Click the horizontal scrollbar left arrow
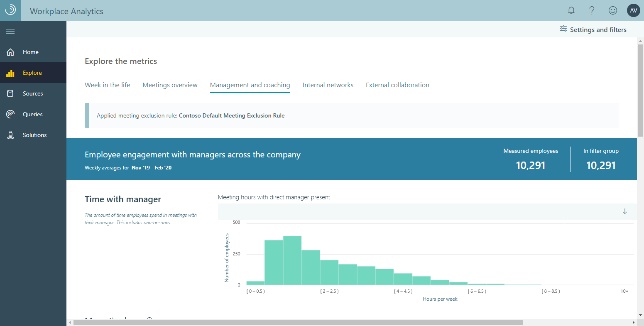This screenshot has height=326, width=644. (x=70, y=322)
